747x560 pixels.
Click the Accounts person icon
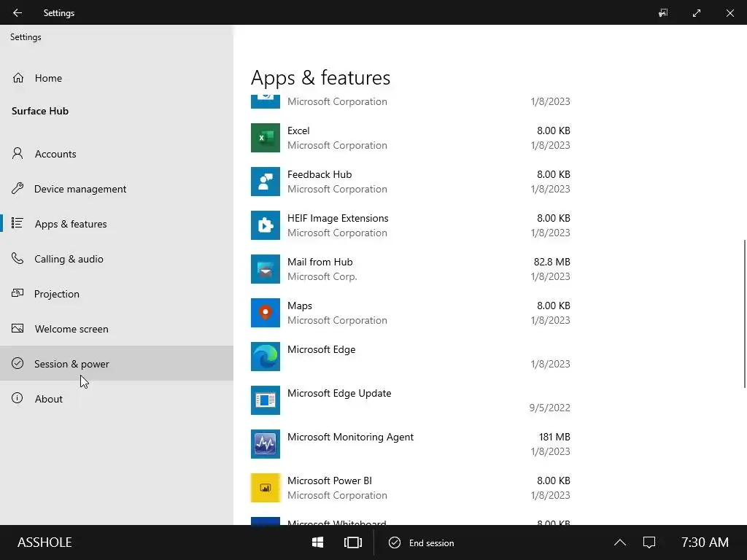tap(18, 153)
